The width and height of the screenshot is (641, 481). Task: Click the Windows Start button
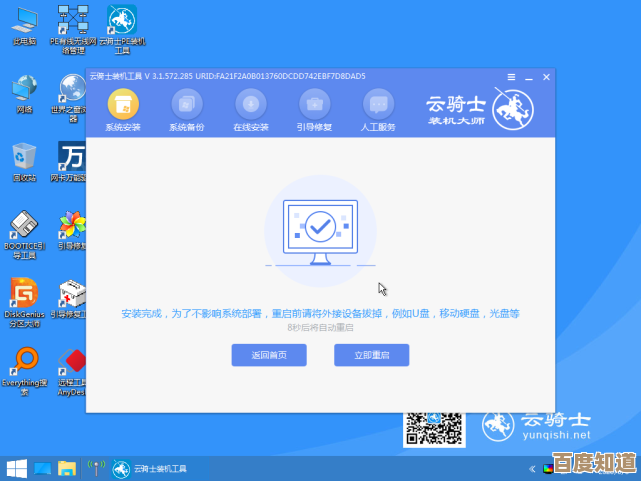(16, 468)
